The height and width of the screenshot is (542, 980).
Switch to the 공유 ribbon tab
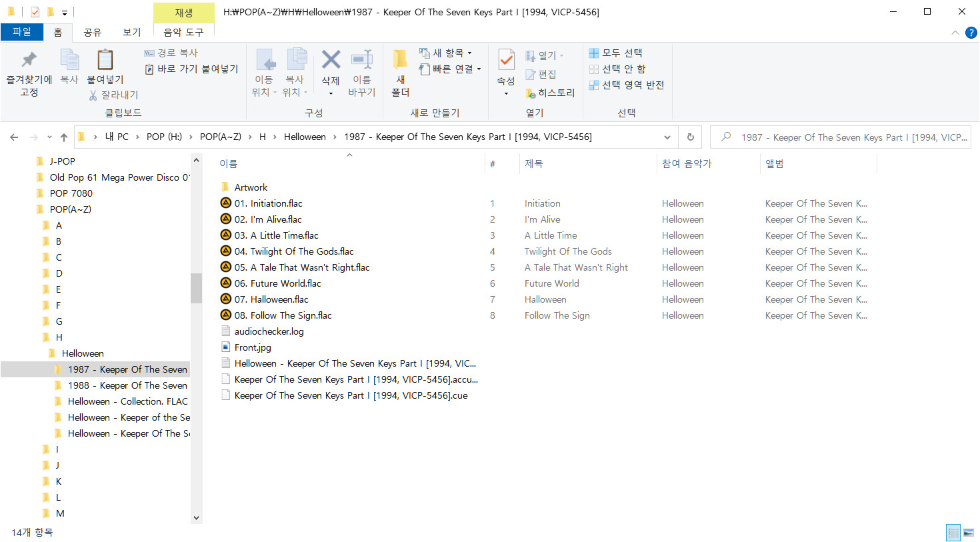pyautogui.click(x=93, y=32)
